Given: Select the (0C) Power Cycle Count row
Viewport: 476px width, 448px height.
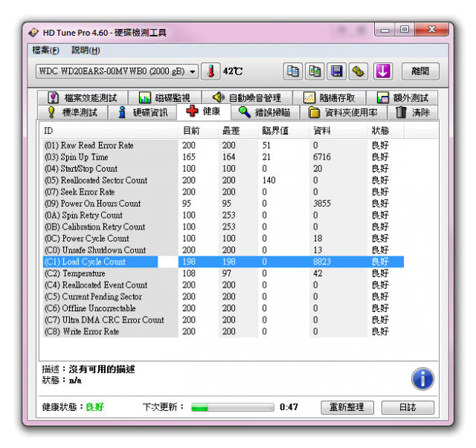Looking at the screenshot, I should (223, 238).
